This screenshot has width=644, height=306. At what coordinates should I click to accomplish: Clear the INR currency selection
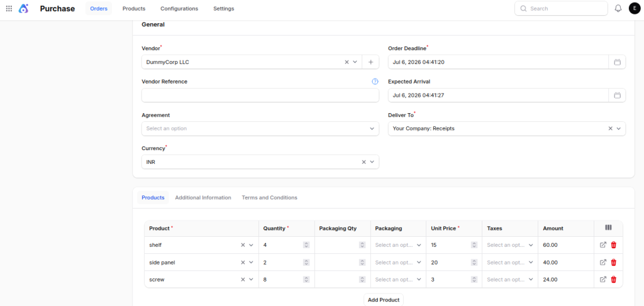pyautogui.click(x=364, y=162)
